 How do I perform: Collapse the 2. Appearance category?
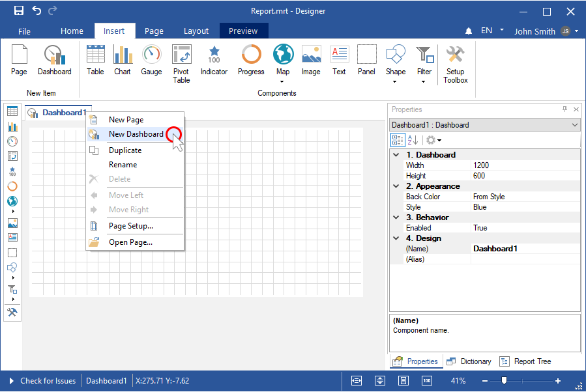[396, 186]
